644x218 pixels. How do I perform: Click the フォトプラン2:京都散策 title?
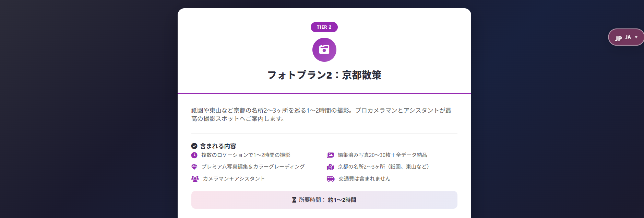[324, 75]
